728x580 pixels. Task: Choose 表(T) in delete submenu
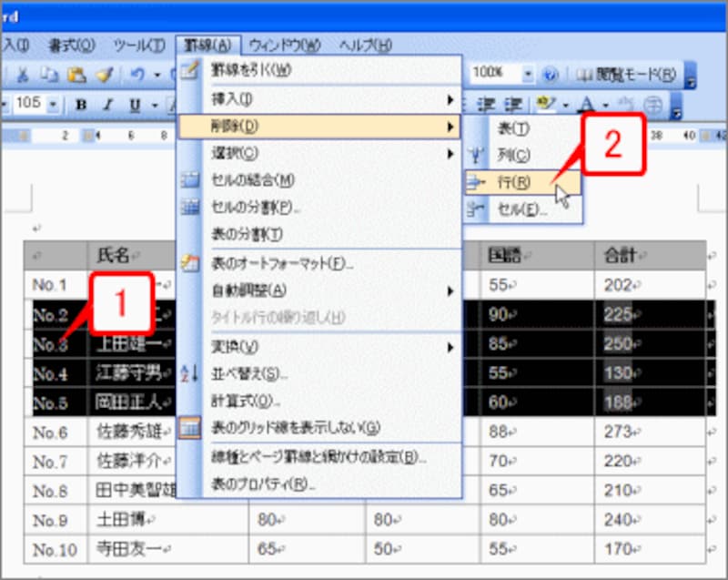click(x=524, y=128)
